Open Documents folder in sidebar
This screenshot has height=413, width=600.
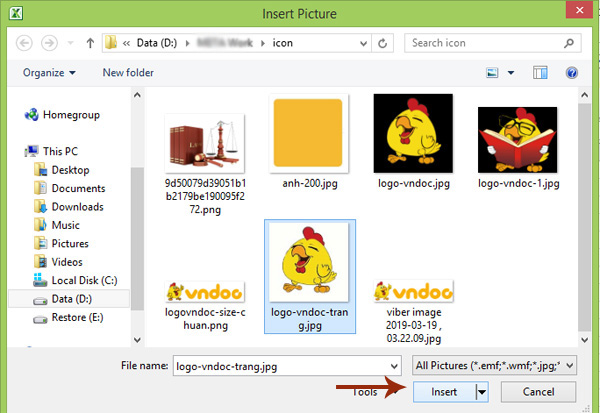69,188
